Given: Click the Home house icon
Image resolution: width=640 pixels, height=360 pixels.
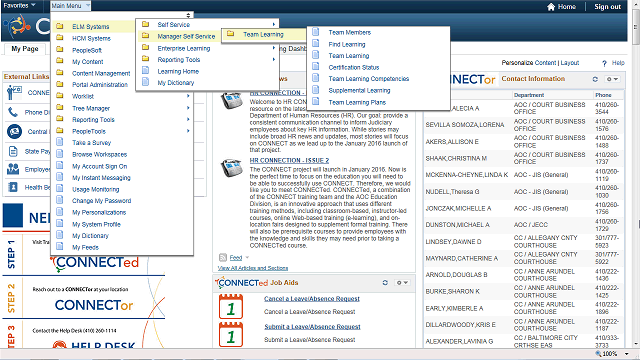Looking at the screenshot, I should [551, 7].
